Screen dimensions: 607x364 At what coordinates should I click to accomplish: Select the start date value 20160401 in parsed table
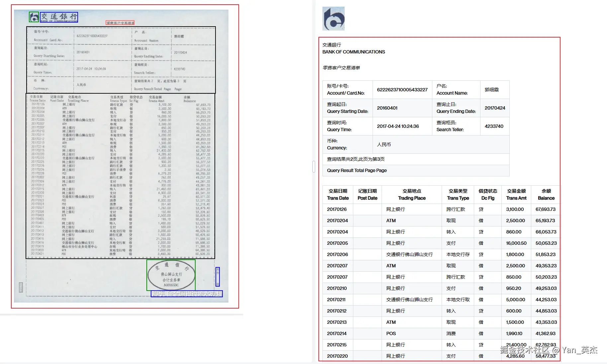click(387, 108)
